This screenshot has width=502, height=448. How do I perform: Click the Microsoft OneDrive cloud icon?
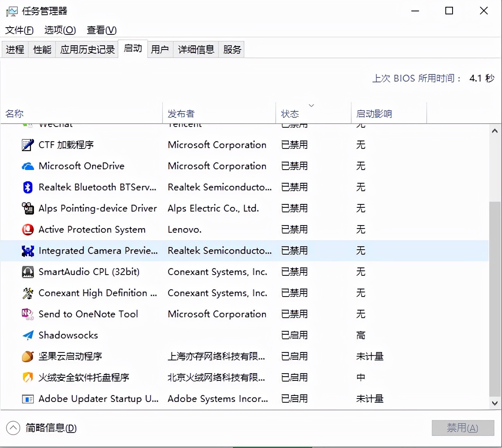coord(28,166)
